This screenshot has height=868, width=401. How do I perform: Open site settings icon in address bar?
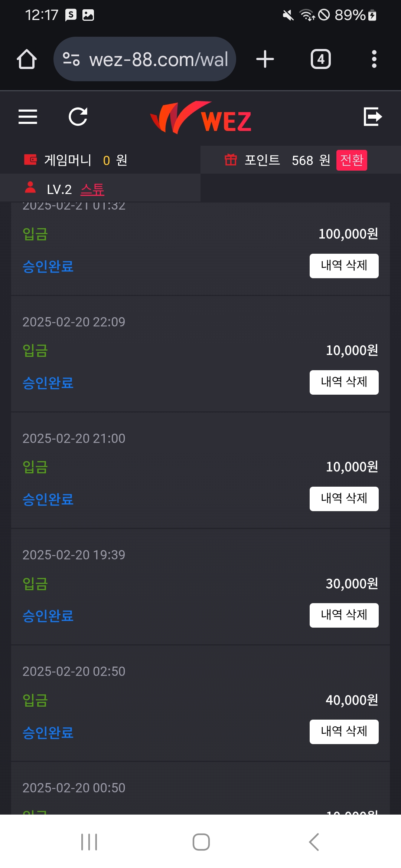(71, 59)
